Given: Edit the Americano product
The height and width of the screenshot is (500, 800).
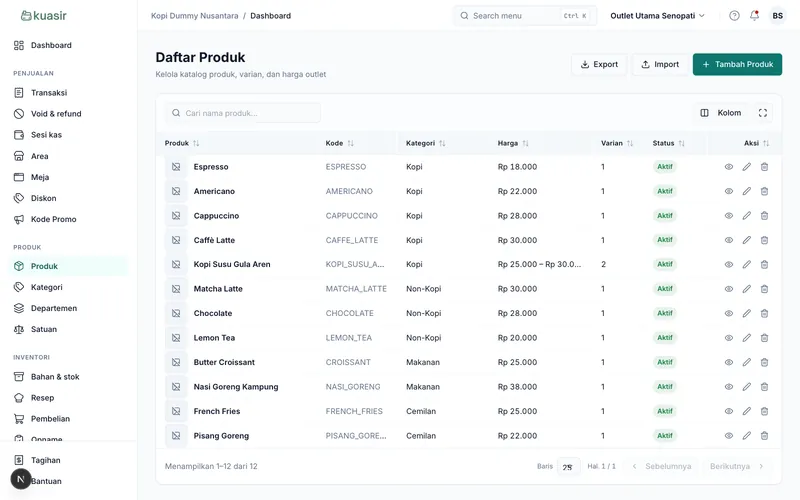Looking at the screenshot, I should click(746, 191).
